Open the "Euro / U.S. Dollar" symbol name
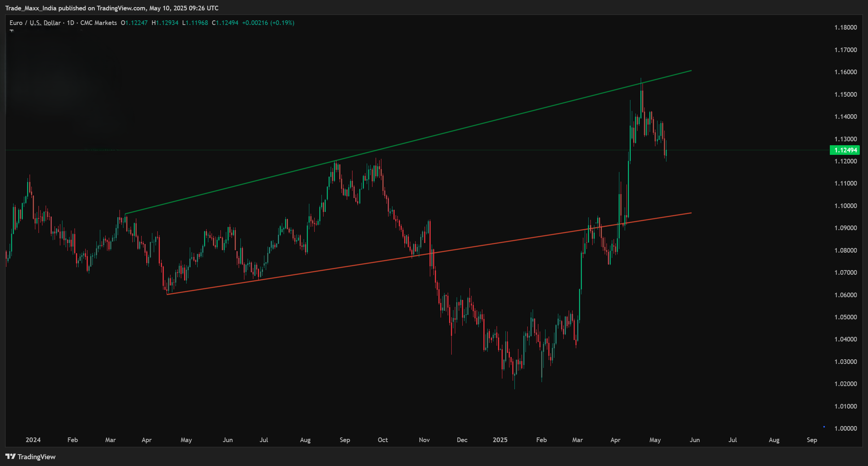Screen dimensions: 868x466 (36, 22)
